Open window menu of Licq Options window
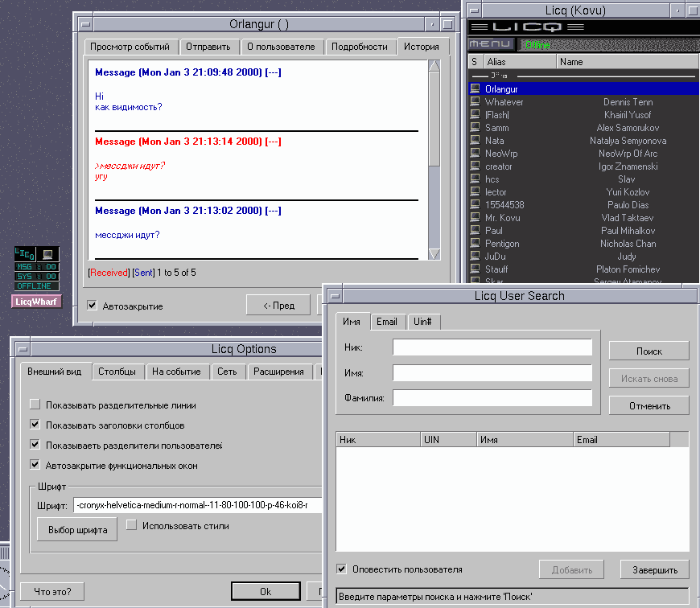This screenshot has width=700, height=608. [23, 349]
